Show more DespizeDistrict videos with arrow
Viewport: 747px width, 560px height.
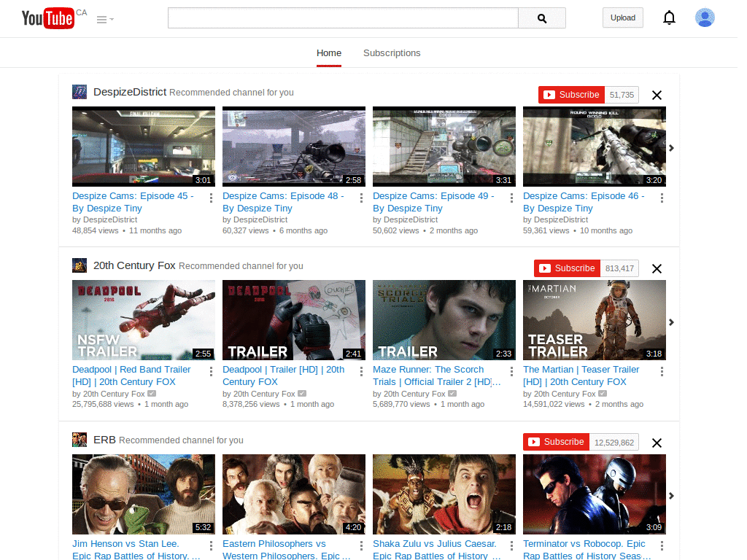point(671,148)
